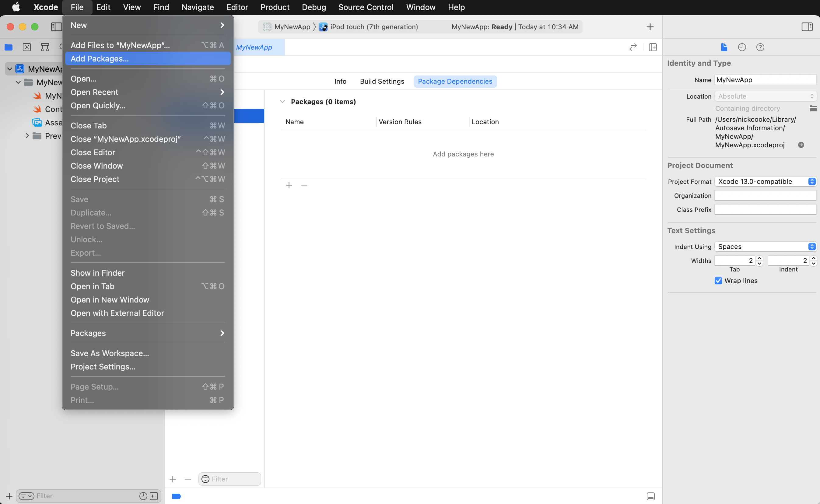The width and height of the screenshot is (820, 504).
Task: Click add editor on right icon
Action: [653, 47]
